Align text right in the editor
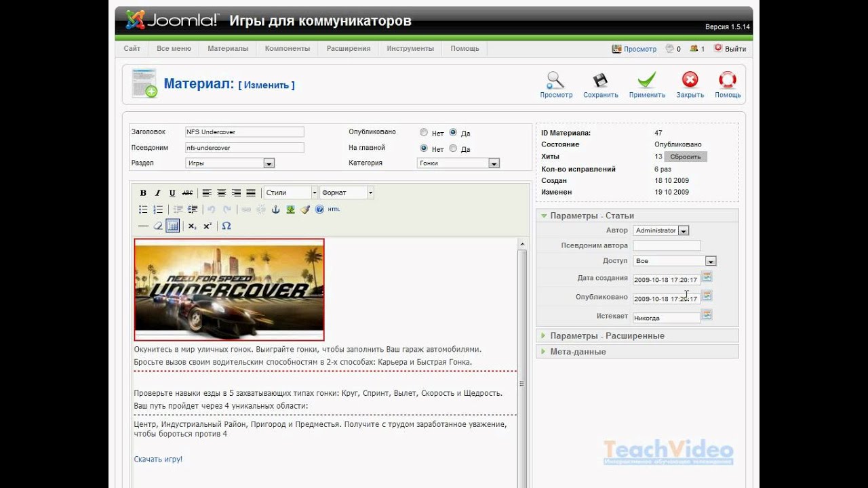Screen dimensions: 868x488 coord(236,193)
